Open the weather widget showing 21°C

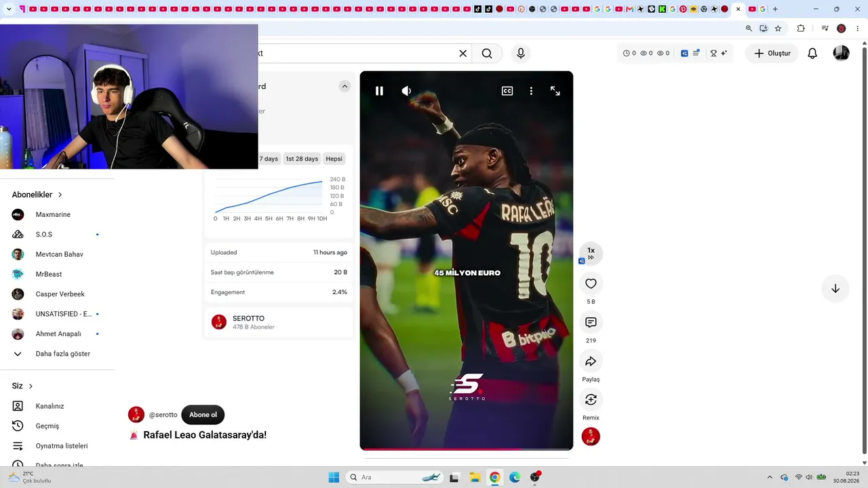click(30, 477)
